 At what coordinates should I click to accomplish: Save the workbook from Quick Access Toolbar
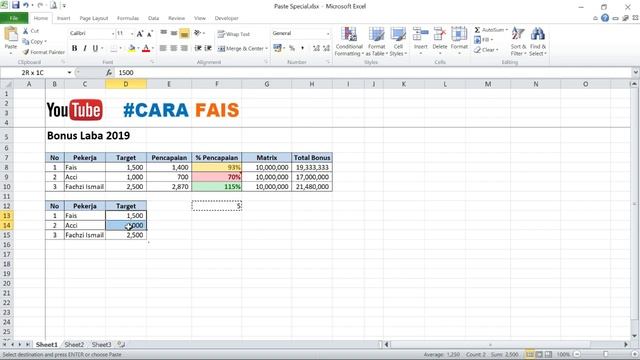click(x=16, y=5)
